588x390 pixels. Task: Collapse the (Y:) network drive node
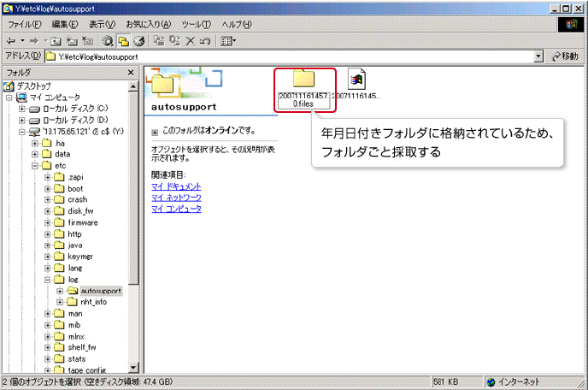click(21, 132)
